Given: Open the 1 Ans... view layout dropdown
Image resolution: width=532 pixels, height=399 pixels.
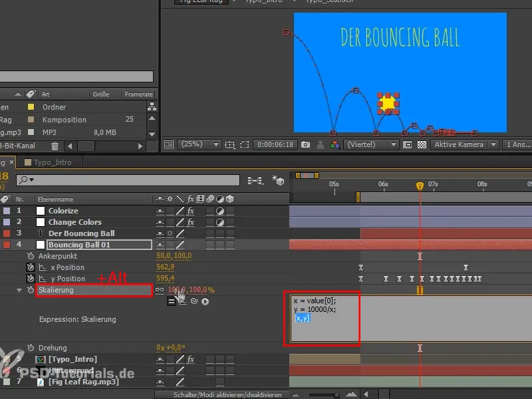Looking at the screenshot, I should pyautogui.click(x=518, y=144).
